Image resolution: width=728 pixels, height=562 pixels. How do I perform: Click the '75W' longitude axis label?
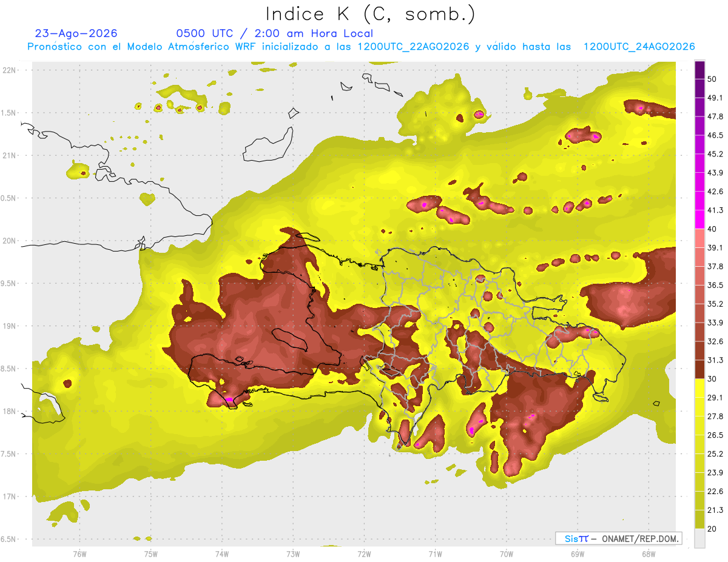(151, 554)
